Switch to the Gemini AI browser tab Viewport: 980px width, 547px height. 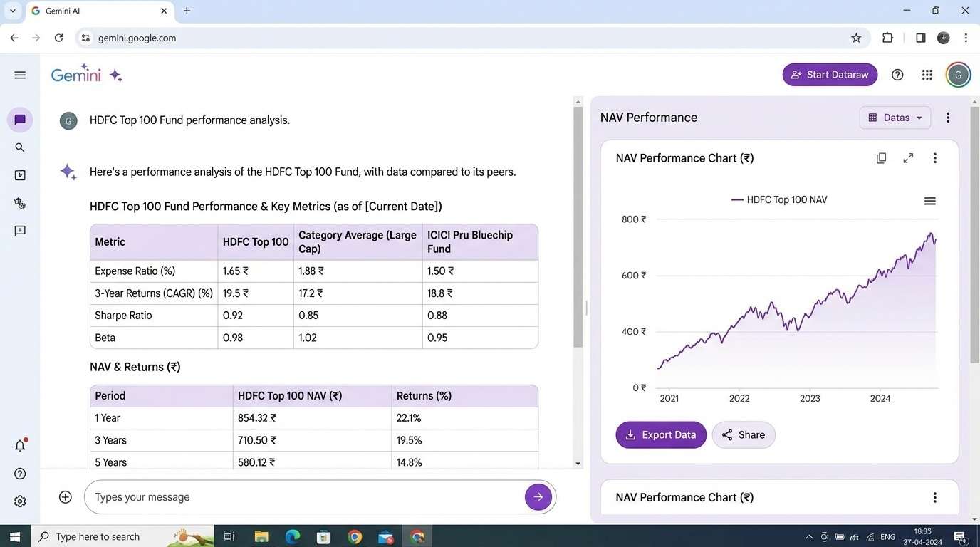[x=93, y=11]
